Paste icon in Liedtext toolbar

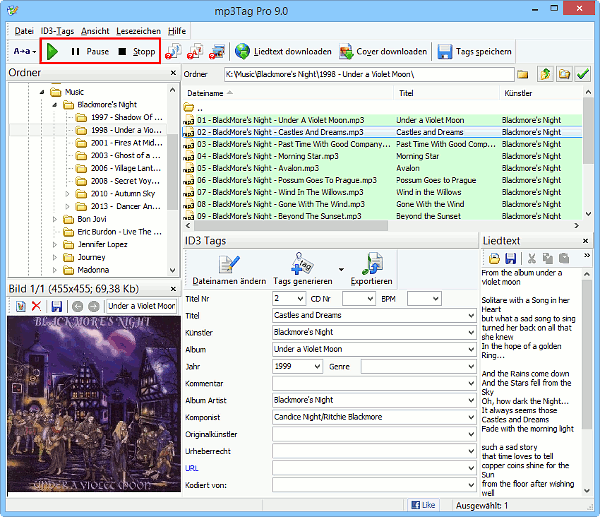coord(564,259)
